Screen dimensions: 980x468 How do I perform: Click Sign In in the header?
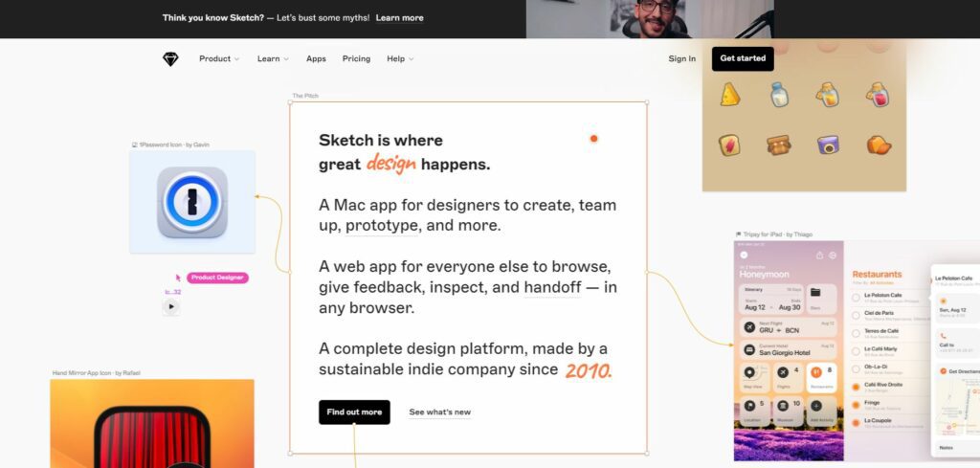[681, 58]
